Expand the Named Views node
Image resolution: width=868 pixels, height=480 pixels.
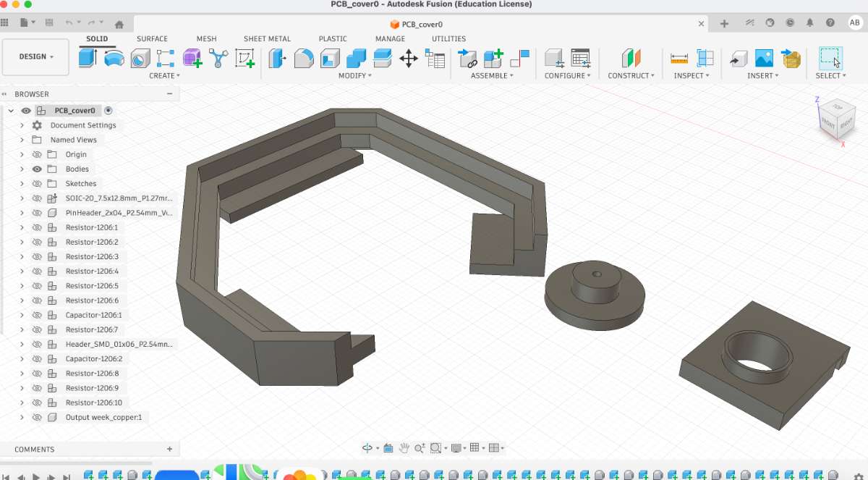[x=22, y=140]
